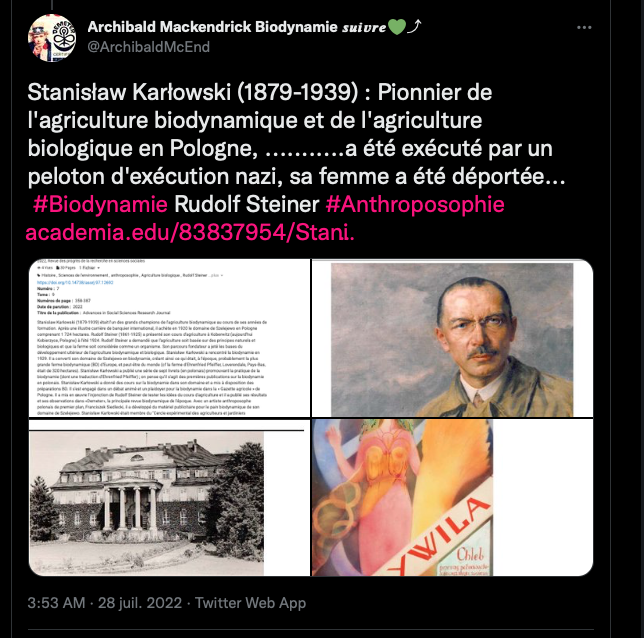The height and width of the screenshot is (638, 644).
Task: Open the @ArchibaldMcEnd handle
Action: (149, 47)
